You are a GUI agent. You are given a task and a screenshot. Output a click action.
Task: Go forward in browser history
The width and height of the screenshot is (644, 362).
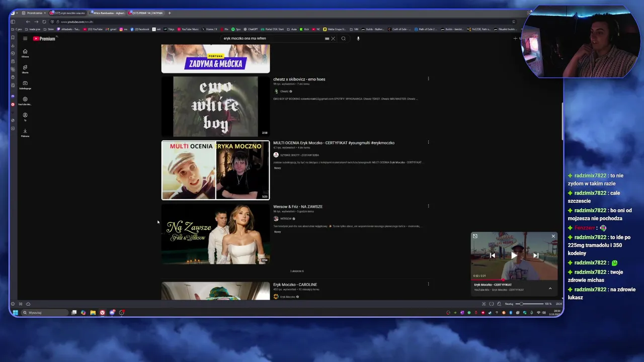coord(36,22)
